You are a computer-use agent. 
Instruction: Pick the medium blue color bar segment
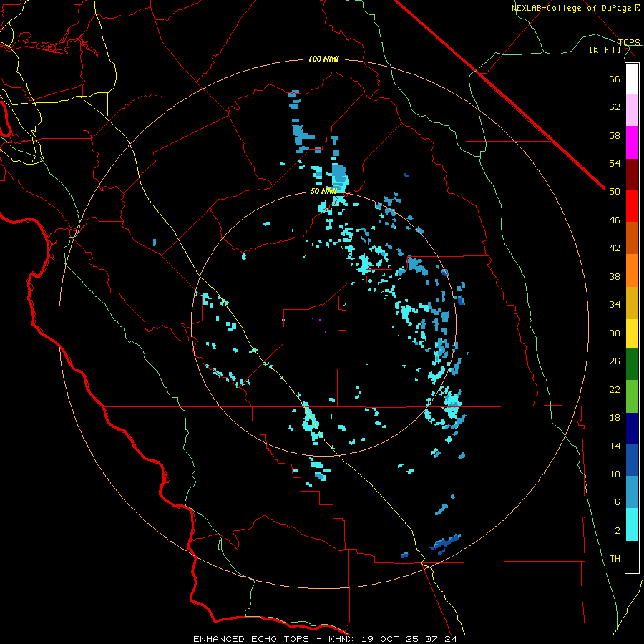pos(632,460)
